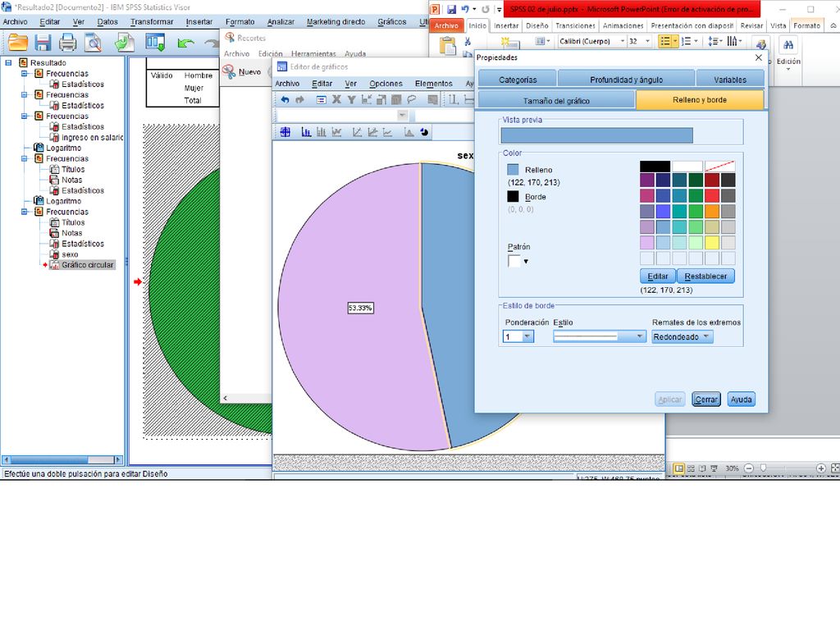Save the SPSS Visor output document
The height and width of the screenshot is (630, 840).
(43, 43)
